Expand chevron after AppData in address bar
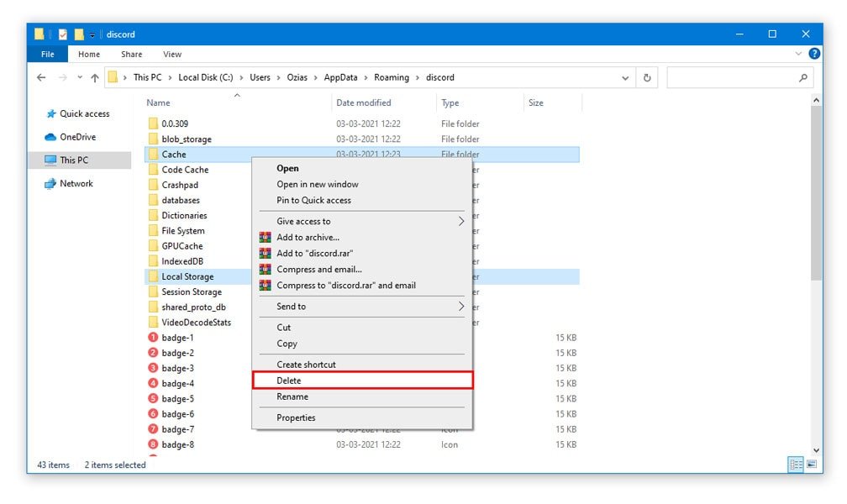The width and height of the screenshot is (847, 504). point(366,78)
